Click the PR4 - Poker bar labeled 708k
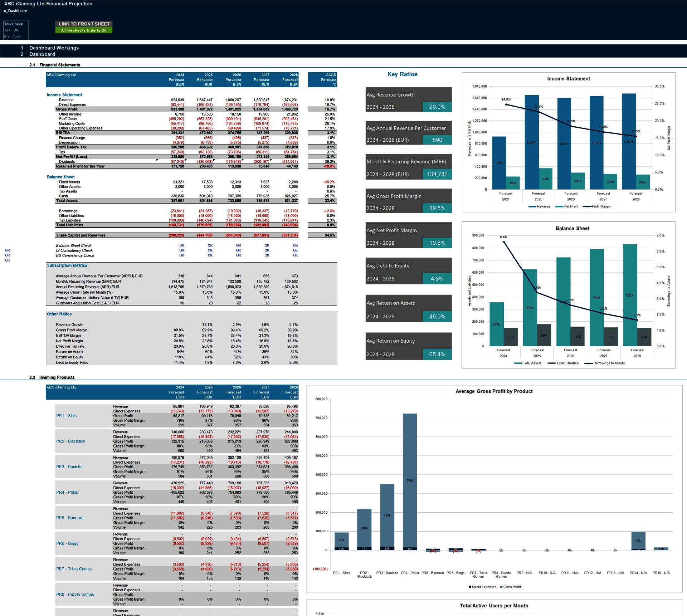 [x=410, y=480]
